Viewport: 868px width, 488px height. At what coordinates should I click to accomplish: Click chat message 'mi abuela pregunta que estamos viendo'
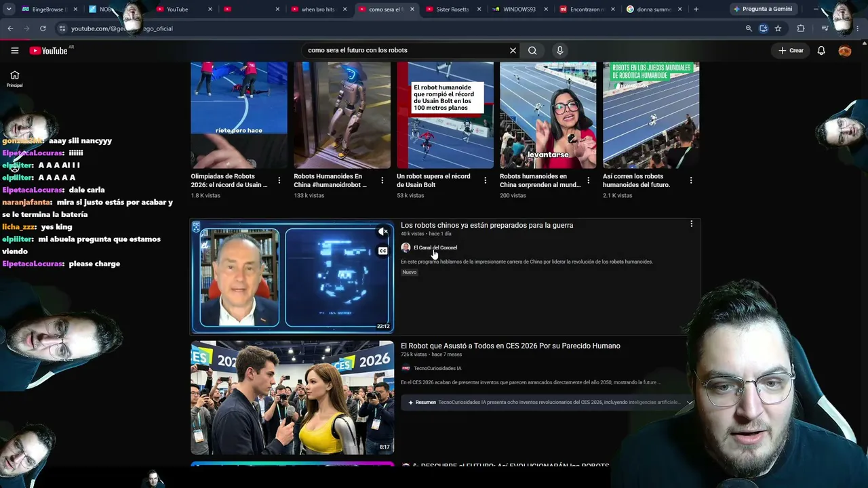tap(81, 245)
